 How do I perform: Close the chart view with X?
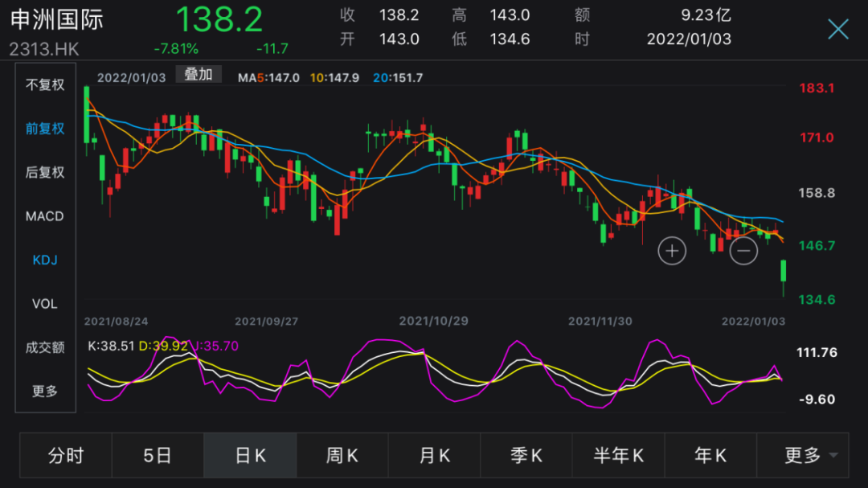point(838,29)
